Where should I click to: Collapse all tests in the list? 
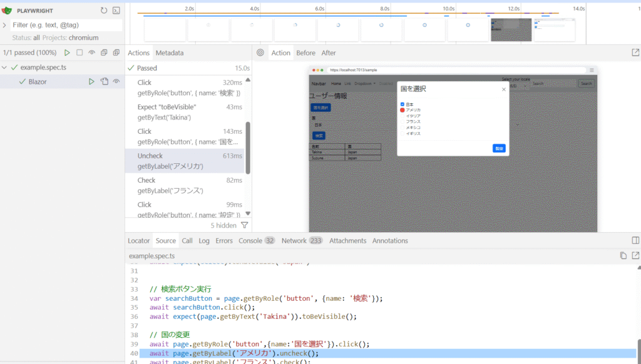[104, 53]
